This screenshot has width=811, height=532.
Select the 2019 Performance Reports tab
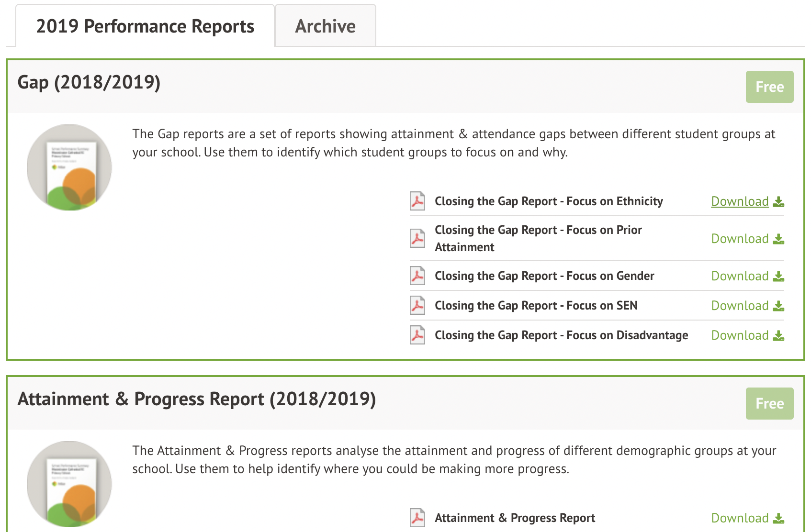tap(145, 26)
